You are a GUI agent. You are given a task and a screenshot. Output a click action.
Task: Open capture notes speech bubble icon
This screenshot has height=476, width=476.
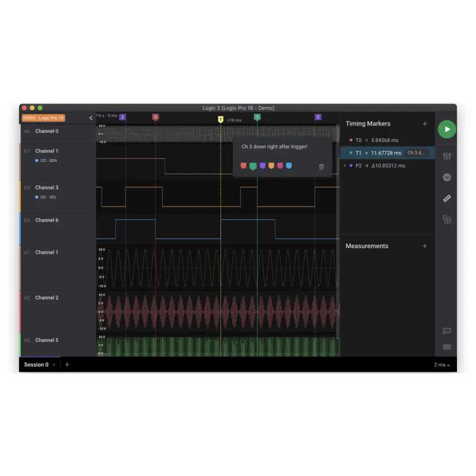click(446, 331)
